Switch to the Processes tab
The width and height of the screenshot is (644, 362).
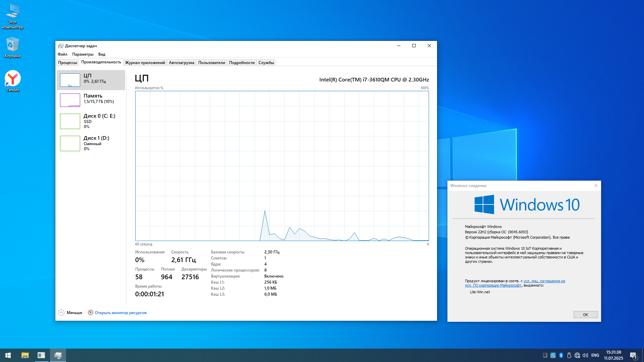pyautogui.click(x=67, y=62)
